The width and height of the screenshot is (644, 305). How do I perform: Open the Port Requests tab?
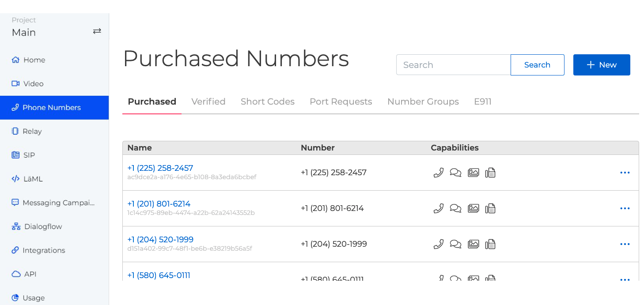pos(341,102)
